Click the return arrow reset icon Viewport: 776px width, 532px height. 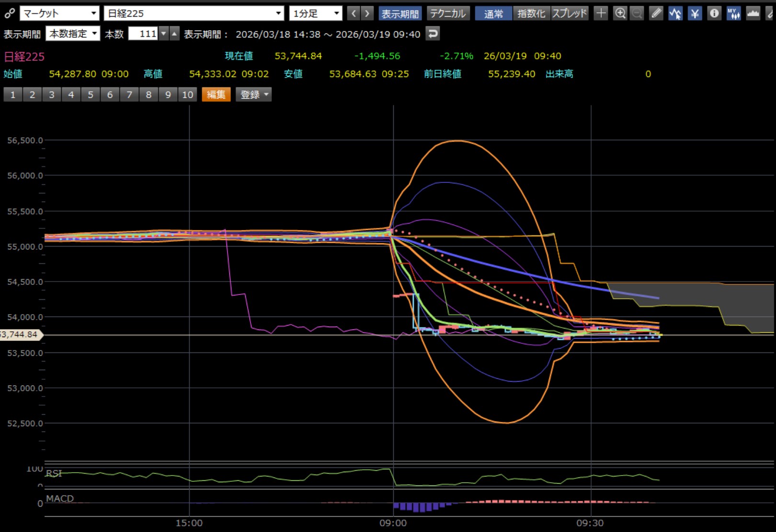click(433, 34)
